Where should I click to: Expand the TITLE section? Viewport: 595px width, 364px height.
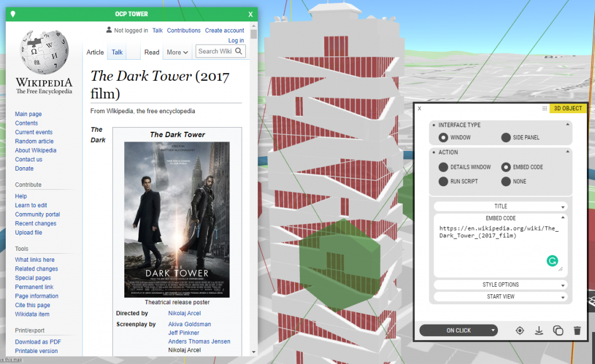coord(500,206)
